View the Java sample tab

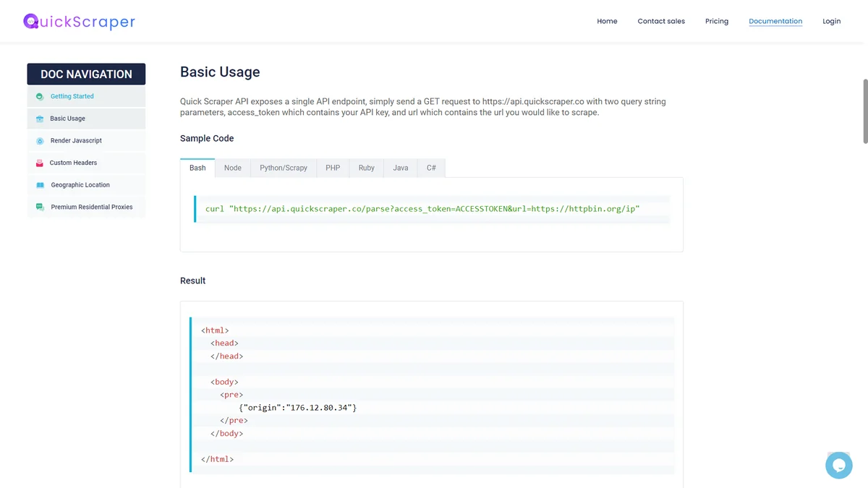(401, 168)
